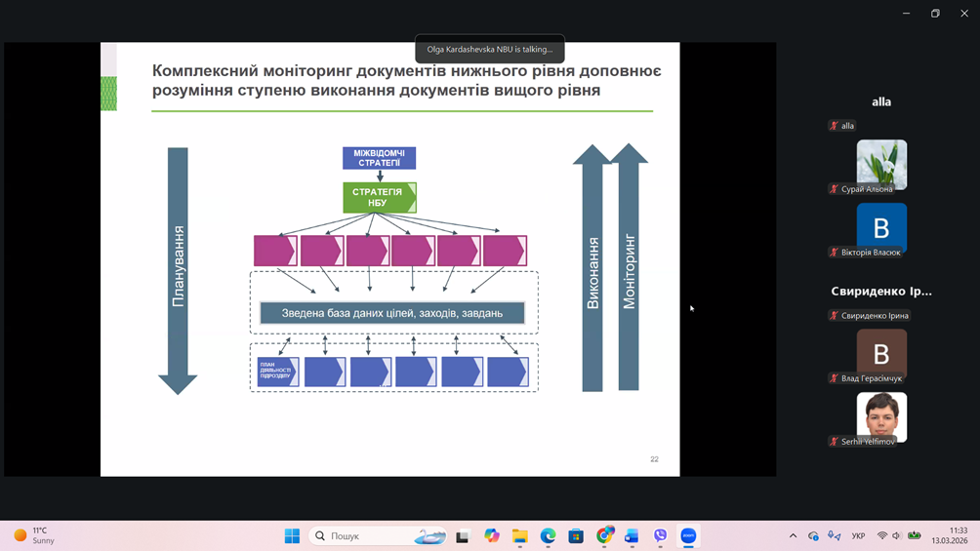
Task: Click the volume speaker icon in tray
Action: click(x=897, y=535)
